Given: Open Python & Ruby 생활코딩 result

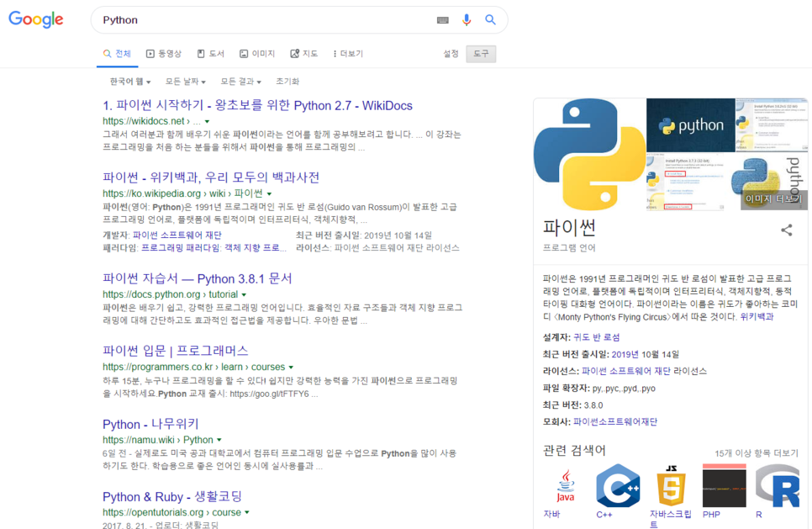Looking at the screenshot, I should tap(172, 497).
